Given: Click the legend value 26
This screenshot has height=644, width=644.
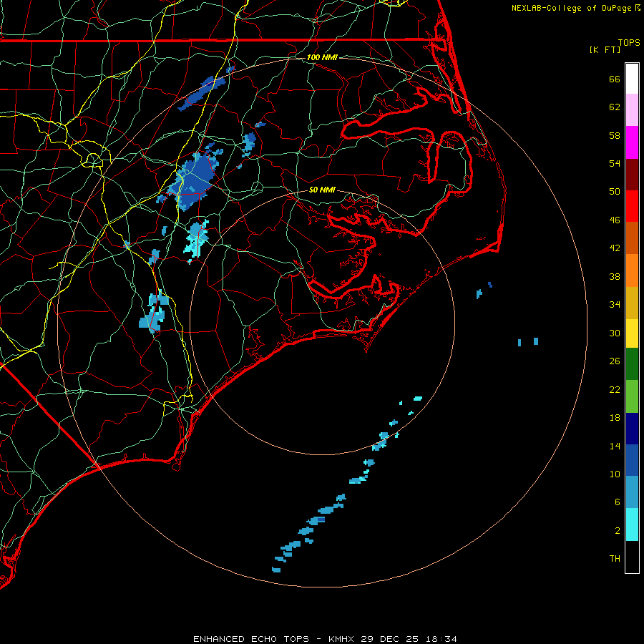Looking at the screenshot, I should (615, 361).
